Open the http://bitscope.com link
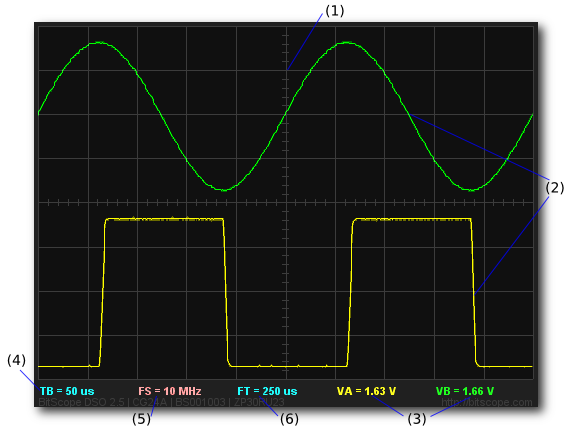Image resolution: width=570 pixels, height=430 pixels. 487,402
